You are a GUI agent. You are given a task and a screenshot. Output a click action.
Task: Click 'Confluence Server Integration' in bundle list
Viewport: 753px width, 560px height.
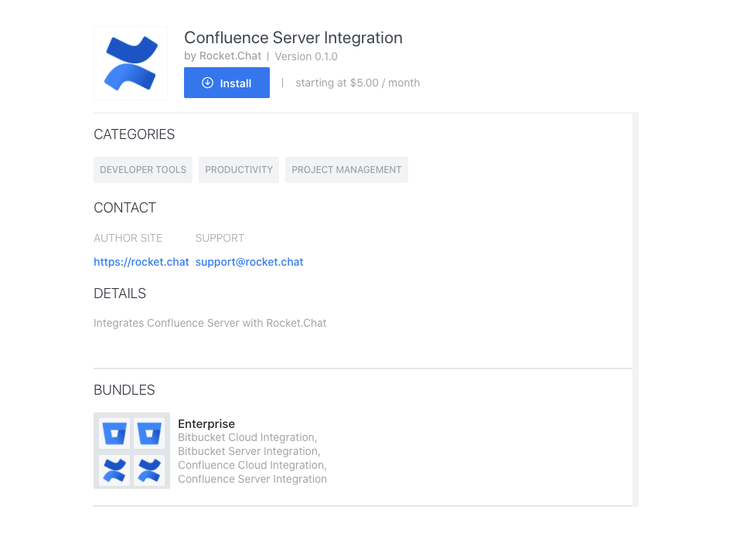coord(252,480)
